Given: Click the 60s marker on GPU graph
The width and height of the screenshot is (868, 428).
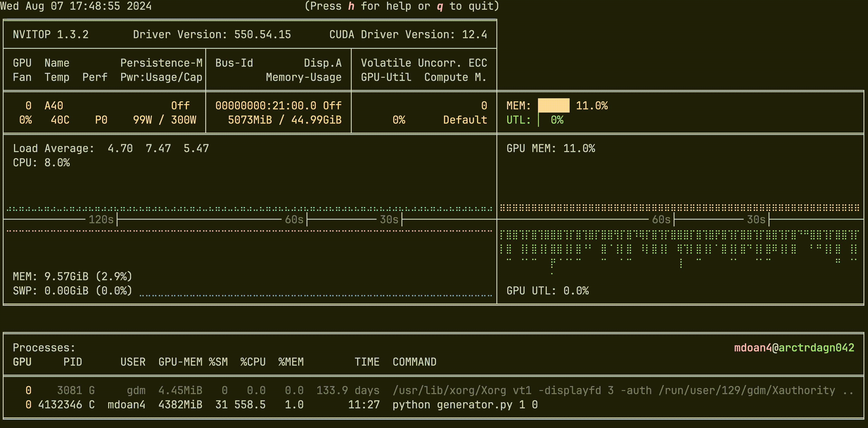Looking at the screenshot, I should [x=661, y=220].
